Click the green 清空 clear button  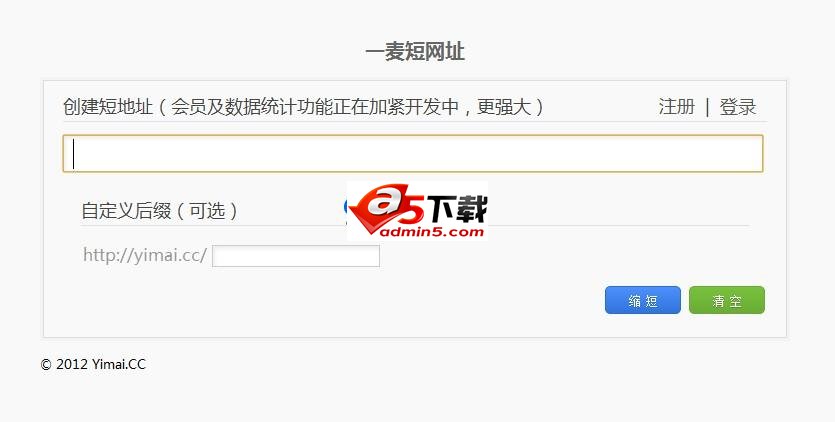click(727, 300)
